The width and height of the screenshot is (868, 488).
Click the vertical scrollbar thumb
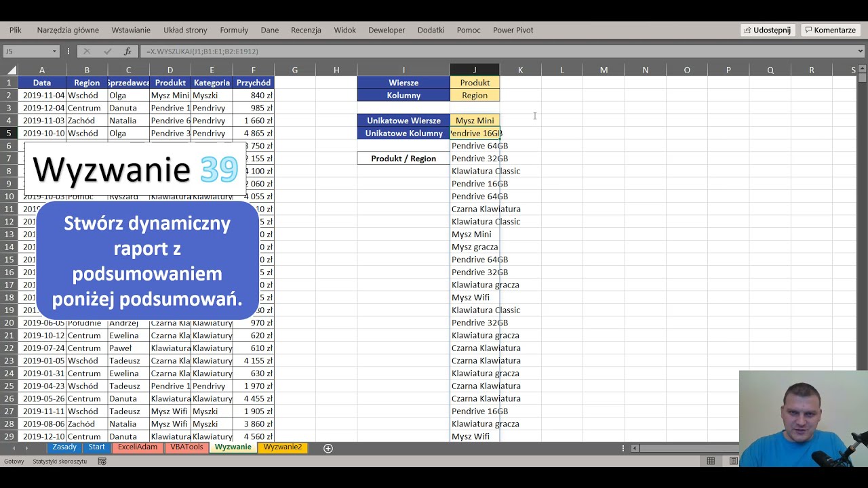[x=861, y=78]
